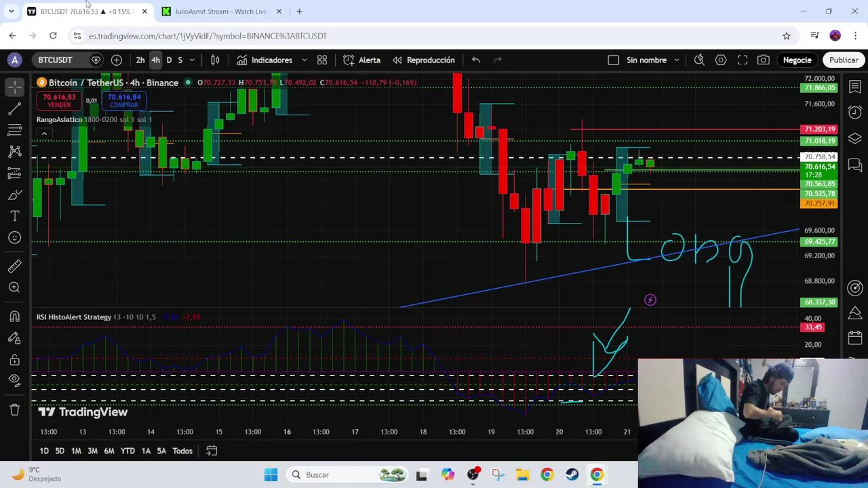Enter fullscreen chart mode
868x488 pixels.
(x=743, y=60)
